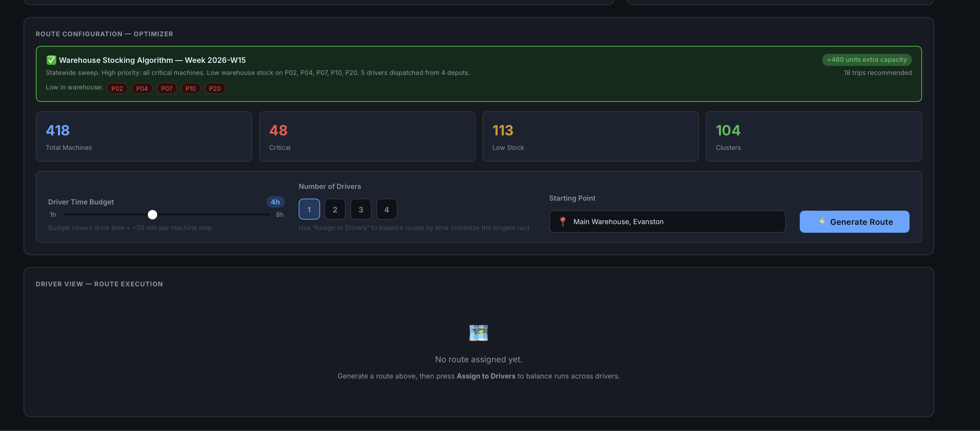Click the Driver Time Budget slider handle
The height and width of the screenshot is (431, 980).
153,215
